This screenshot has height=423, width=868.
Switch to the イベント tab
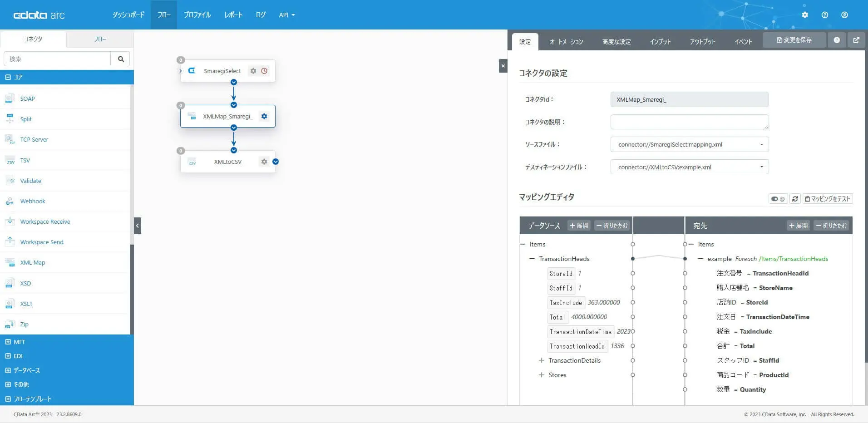click(x=743, y=42)
